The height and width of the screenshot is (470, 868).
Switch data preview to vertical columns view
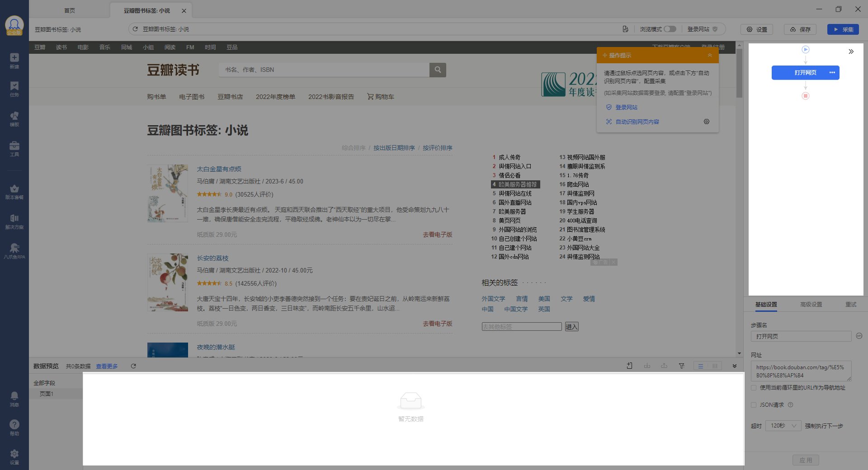point(715,366)
